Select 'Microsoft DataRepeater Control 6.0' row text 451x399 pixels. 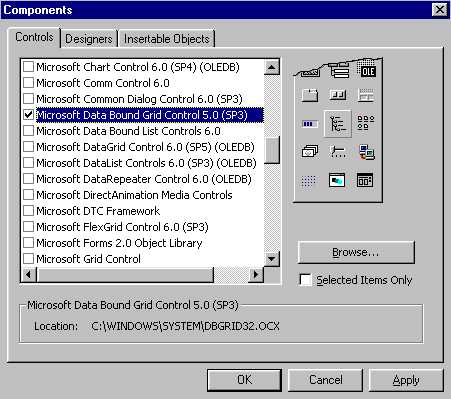(x=144, y=179)
